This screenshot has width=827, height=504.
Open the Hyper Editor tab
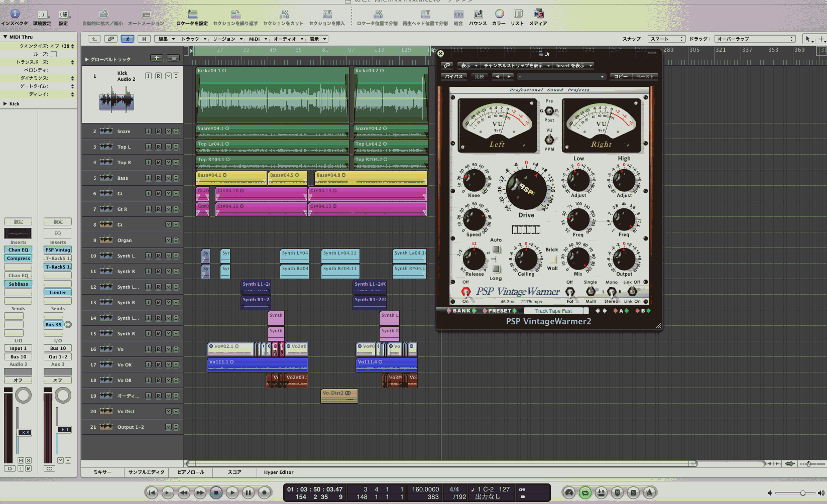tap(279, 472)
